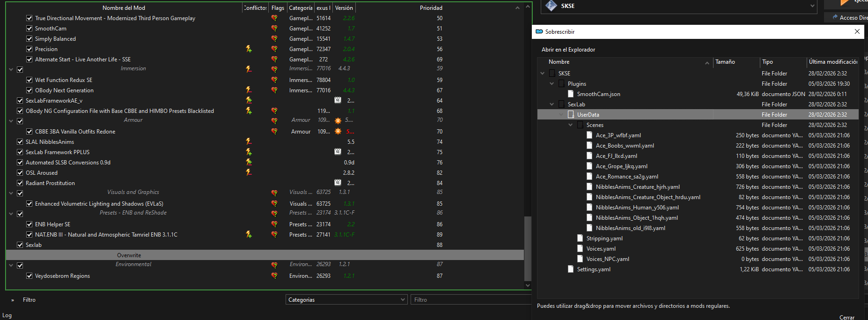Screen dimensions: 868x320
Task: Click file icon of SmoothCam.json
Action: [571, 94]
